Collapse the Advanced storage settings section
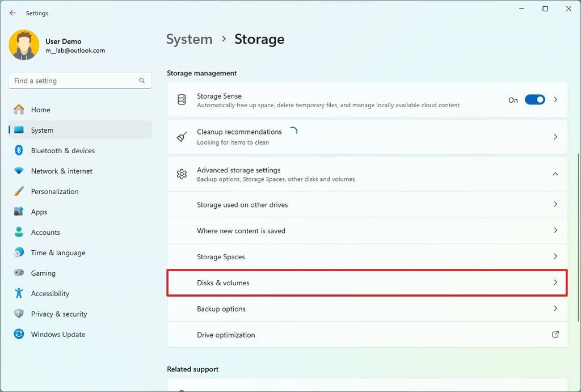The height and width of the screenshot is (392, 581). 555,174
